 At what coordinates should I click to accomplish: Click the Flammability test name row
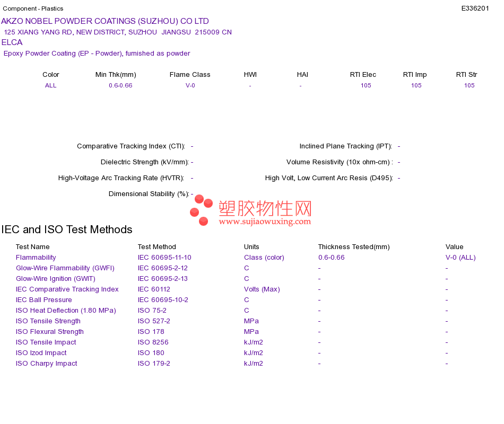pos(36,257)
